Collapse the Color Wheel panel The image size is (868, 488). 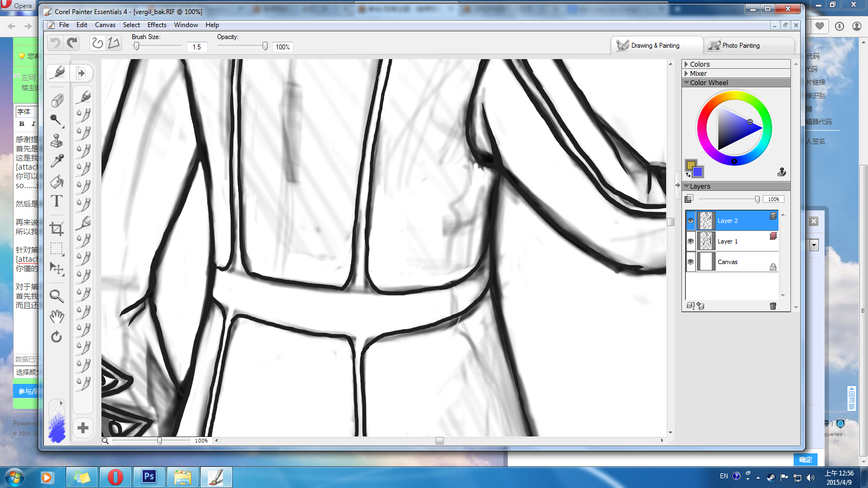pyautogui.click(x=687, y=82)
